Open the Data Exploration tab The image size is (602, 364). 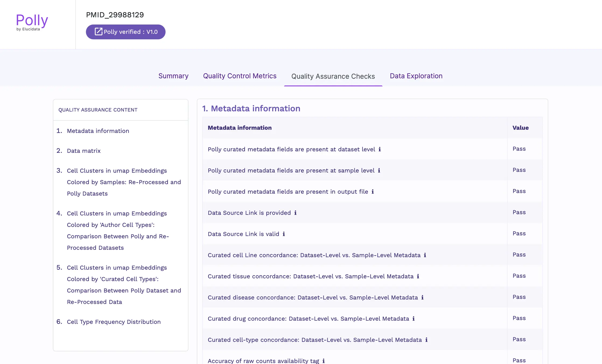click(x=416, y=76)
